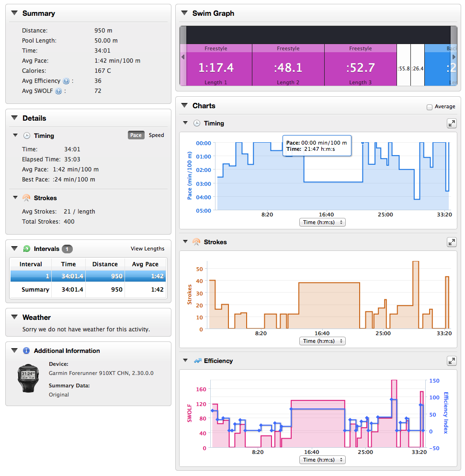Expand the Efficiency chart to fullscreen
Image resolution: width=465 pixels, height=476 pixels.
coord(452,361)
